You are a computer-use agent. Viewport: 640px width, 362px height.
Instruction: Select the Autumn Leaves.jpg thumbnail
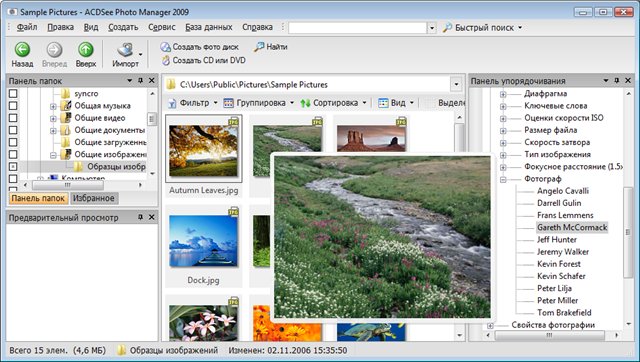tap(203, 151)
